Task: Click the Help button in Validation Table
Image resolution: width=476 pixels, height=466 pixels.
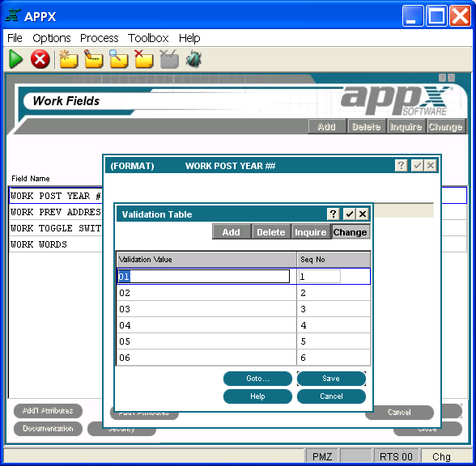Action: 257,396
